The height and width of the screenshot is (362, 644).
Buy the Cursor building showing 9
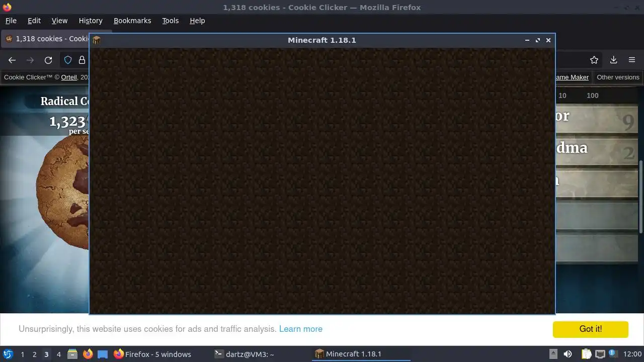pyautogui.click(x=597, y=119)
